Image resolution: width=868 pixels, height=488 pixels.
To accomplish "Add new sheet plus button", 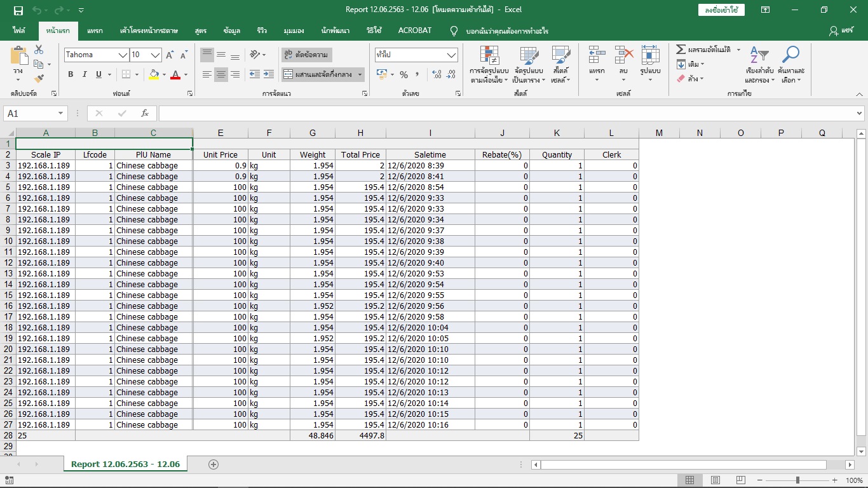I will tap(214, 464).
